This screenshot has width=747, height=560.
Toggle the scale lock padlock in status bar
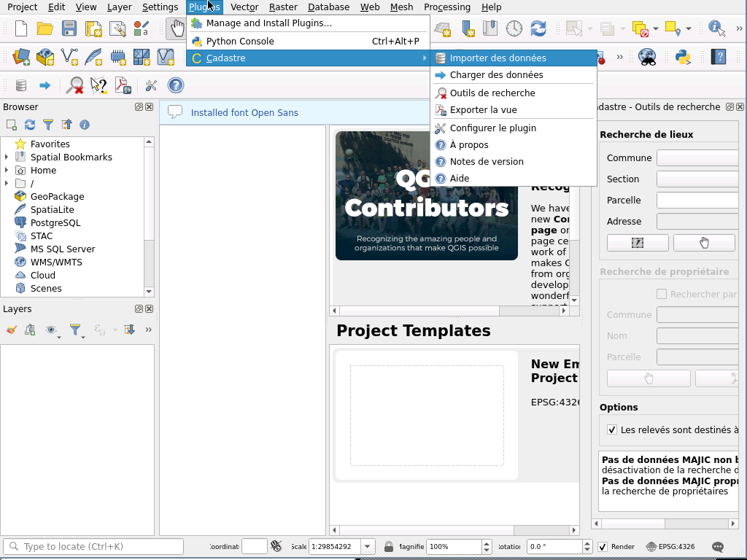(x=389, y=547)
